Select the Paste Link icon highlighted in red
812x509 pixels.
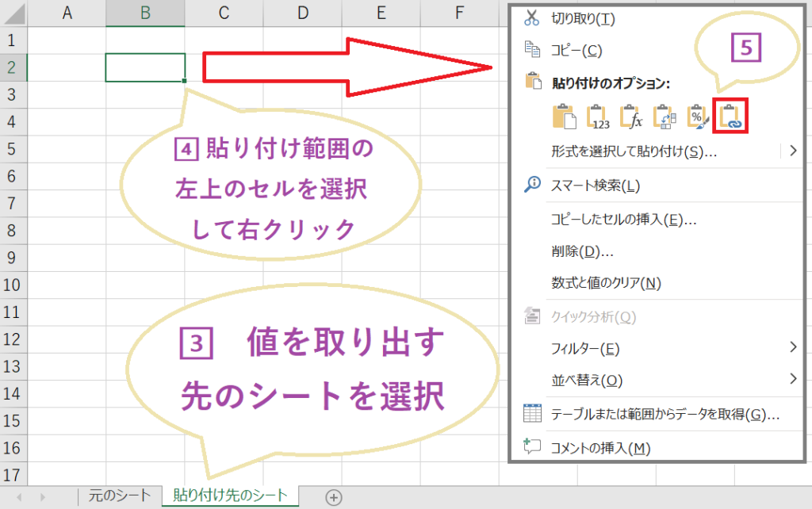click(x=730, y=116)
